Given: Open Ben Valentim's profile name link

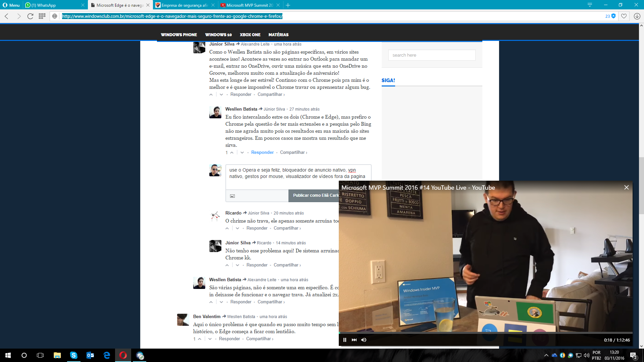Looking at the screenshot, I should 207,317.
